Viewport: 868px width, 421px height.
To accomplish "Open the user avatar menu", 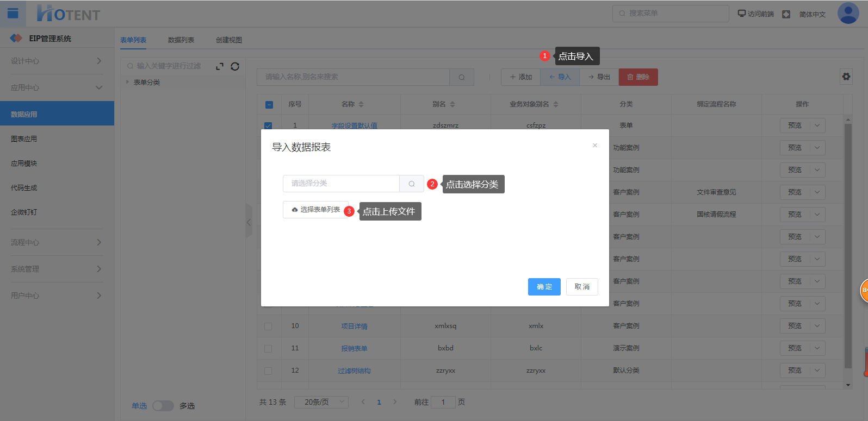I will tap(848, 14).
